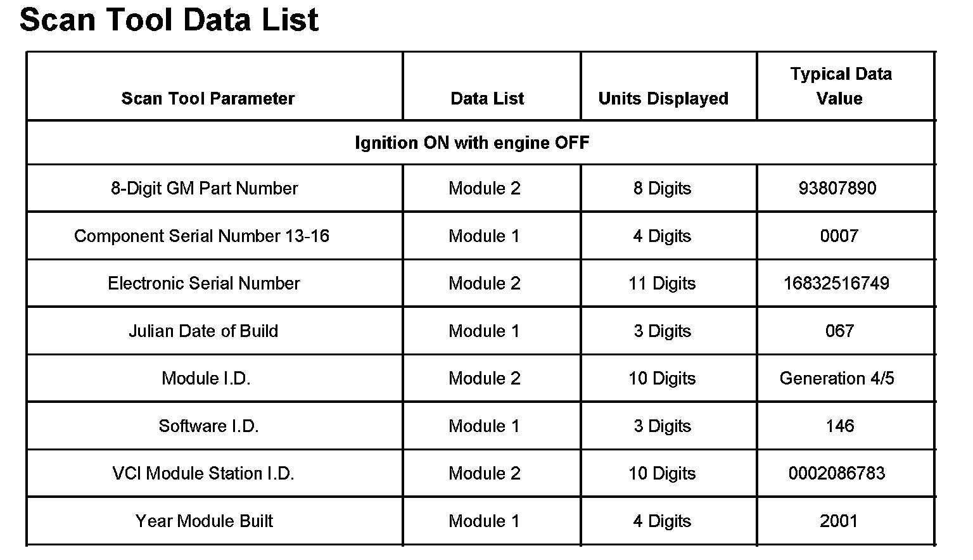Click the "Data List" column header
Image resolution: width=973 pixels, height=560 pixels.
487,99
